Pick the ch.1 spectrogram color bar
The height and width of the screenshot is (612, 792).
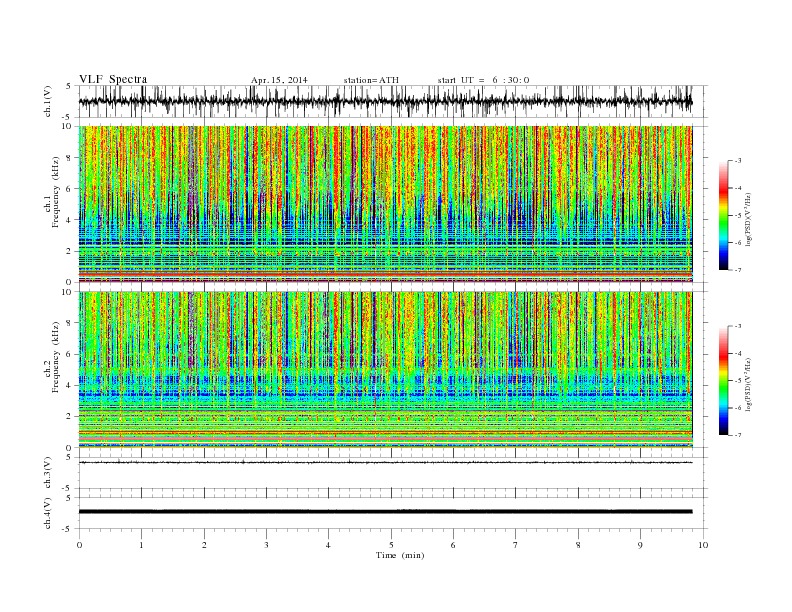click(723, 215)
